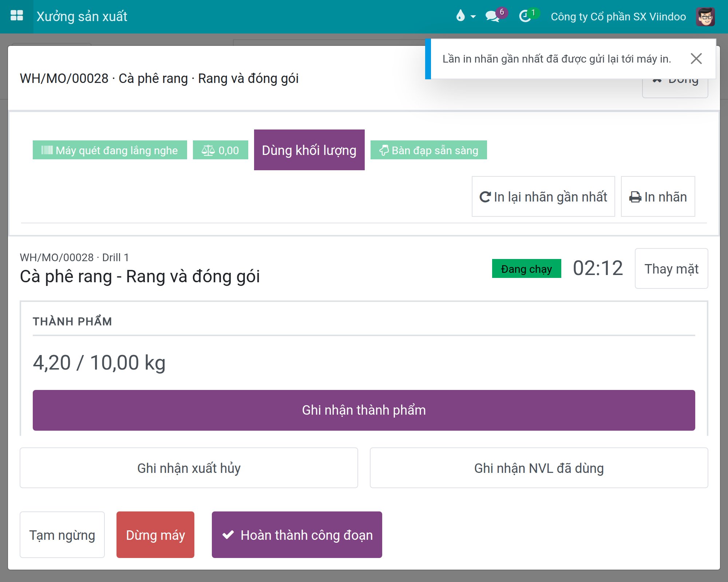The height and width of the screenshot is (582, 728).
Task: Click the Xưởng sản xuất app title
Action: pos(82,16)
